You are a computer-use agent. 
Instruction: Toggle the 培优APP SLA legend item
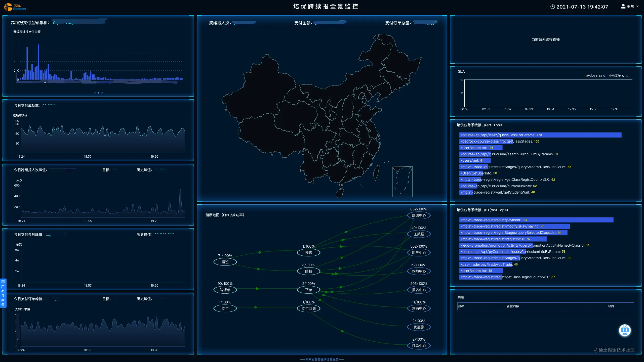pos(594,76)
